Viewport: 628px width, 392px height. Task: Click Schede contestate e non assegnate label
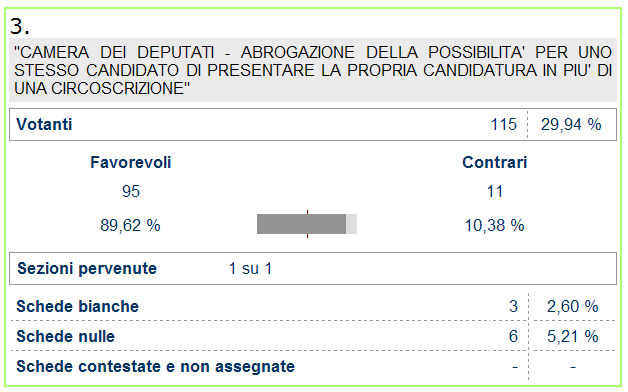coord(155,367)
